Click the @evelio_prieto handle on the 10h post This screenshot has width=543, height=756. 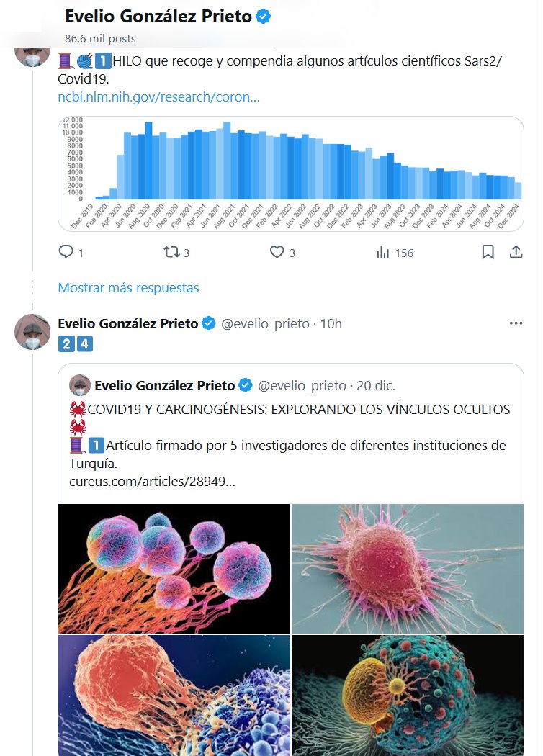click(x=266, y=324)
